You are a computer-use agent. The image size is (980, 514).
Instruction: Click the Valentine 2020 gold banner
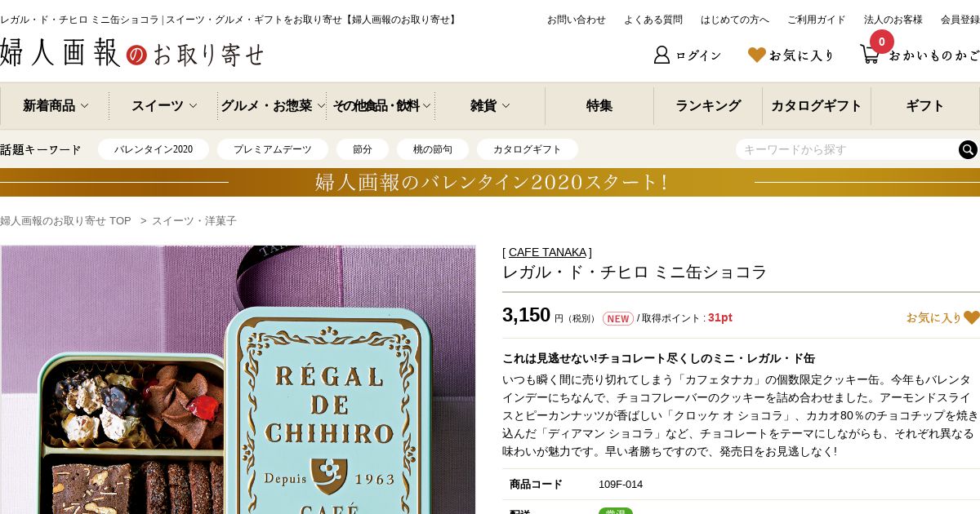point(490,182)
